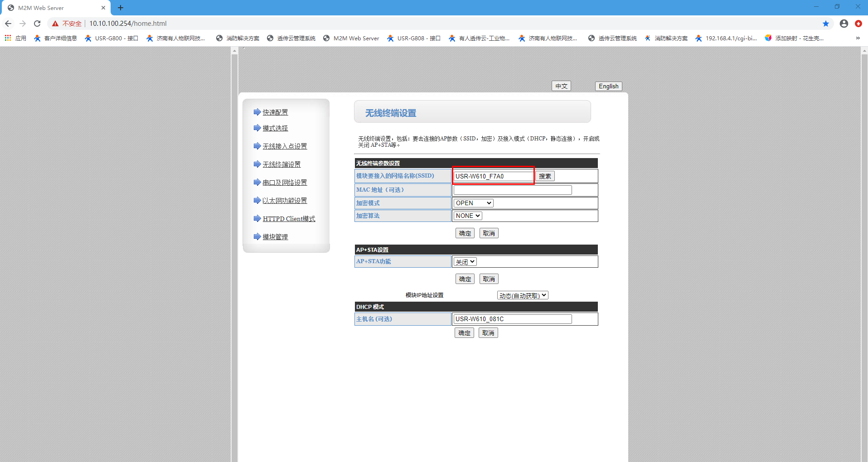Click the new tab plus icon

coord(121,8)
